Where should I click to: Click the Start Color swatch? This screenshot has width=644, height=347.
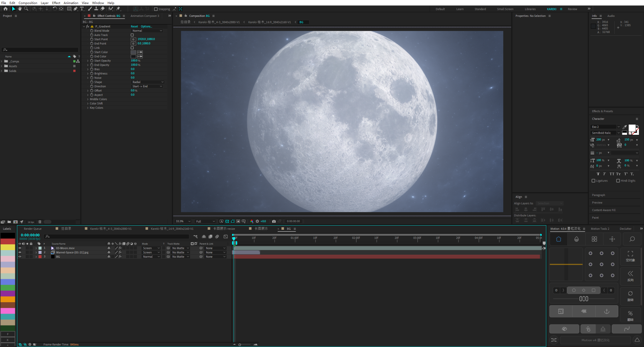(x=133, y=52)
